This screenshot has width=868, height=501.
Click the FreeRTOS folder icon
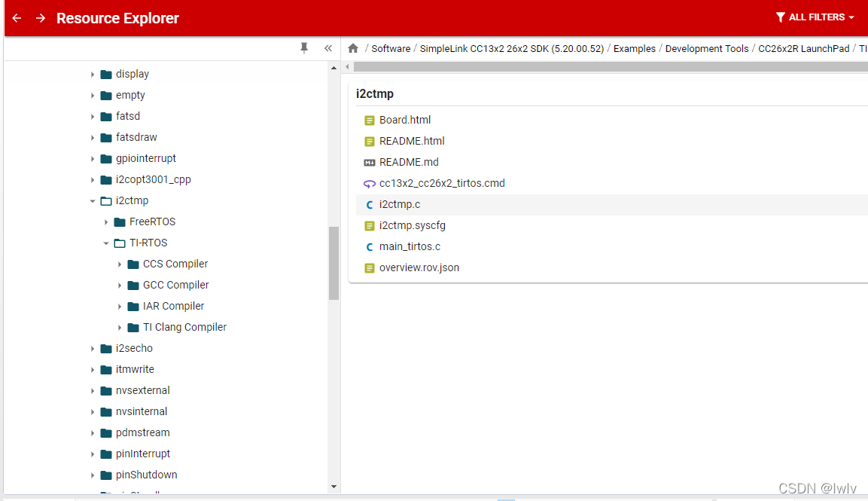(120, 221)
